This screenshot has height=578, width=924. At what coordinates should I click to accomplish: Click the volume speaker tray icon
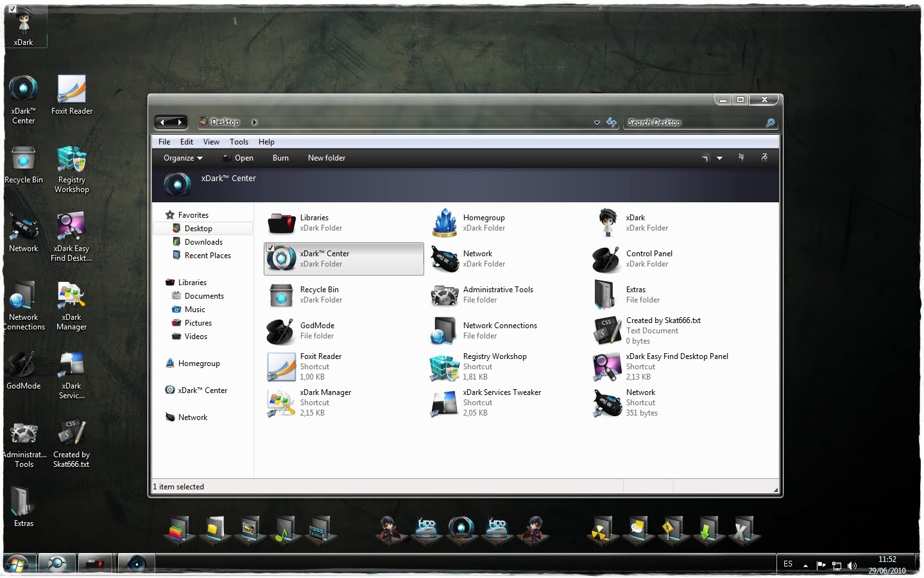pyautogui.click(x=852, y=566)
